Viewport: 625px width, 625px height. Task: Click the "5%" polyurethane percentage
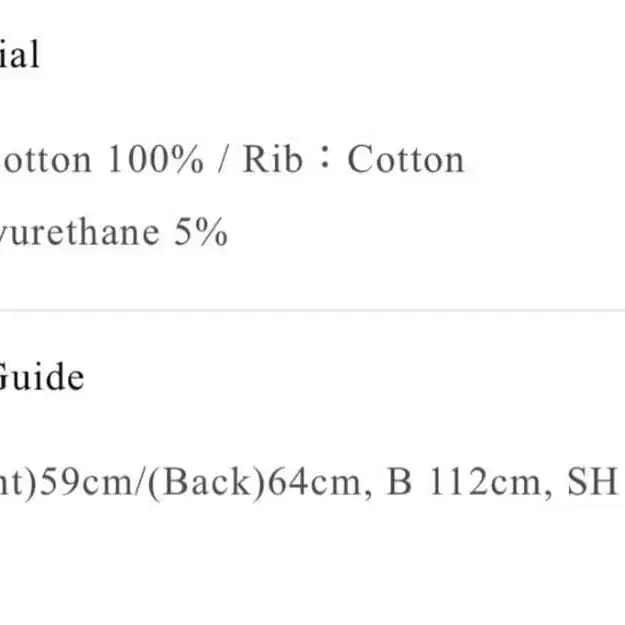coord(200,233)
